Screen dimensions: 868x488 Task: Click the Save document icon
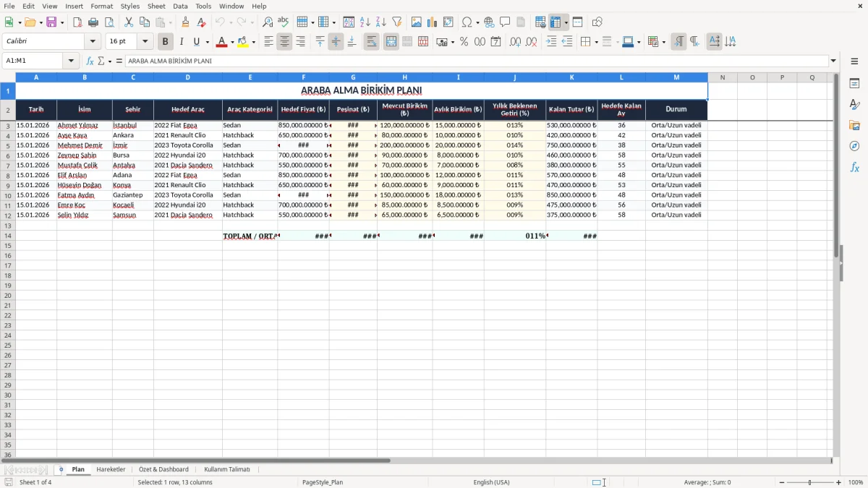51,22
